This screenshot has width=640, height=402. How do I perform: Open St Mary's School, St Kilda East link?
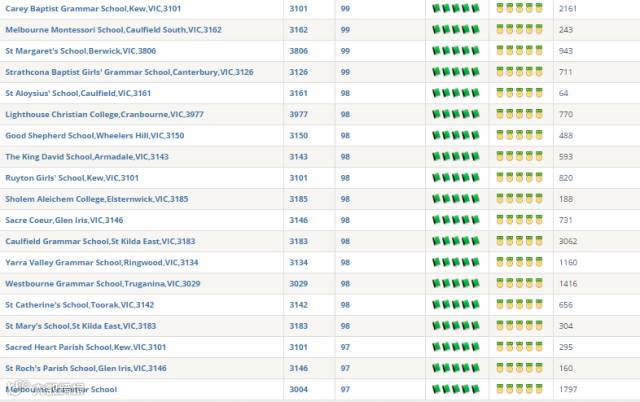[81, 326]
